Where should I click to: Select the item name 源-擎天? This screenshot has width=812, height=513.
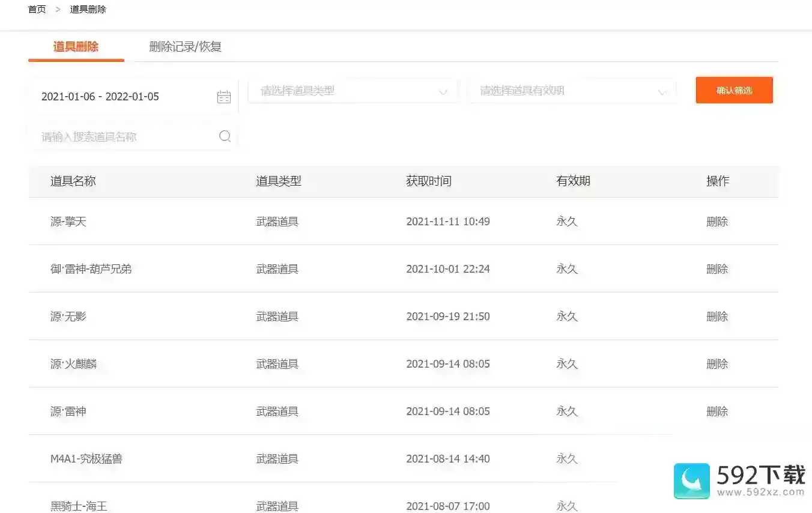(x=68, y=222)
